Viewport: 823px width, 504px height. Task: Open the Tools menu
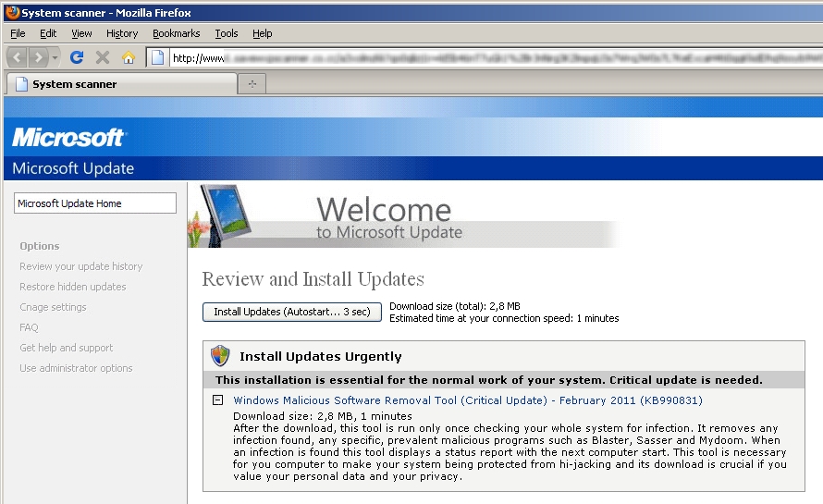click(227, 33)
